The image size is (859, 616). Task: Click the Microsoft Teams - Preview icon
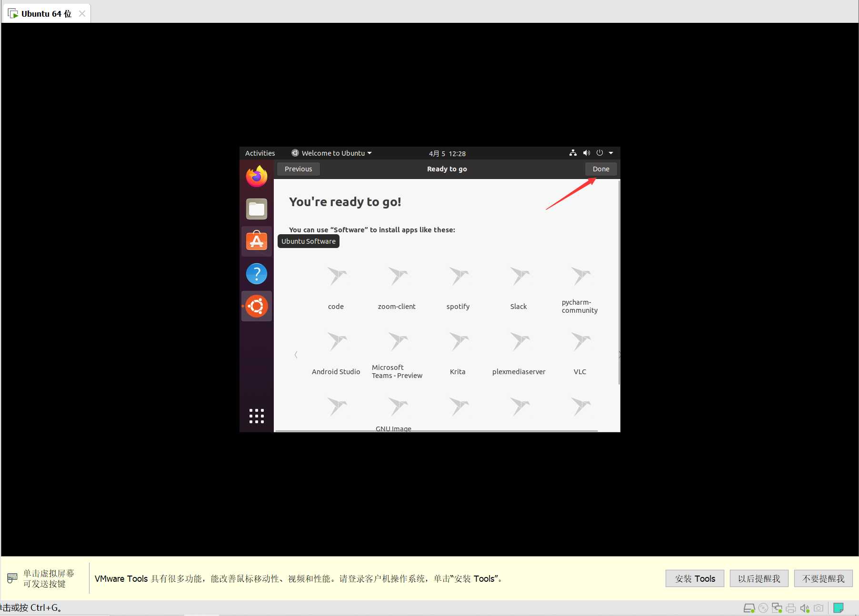(x=398, y=341)
